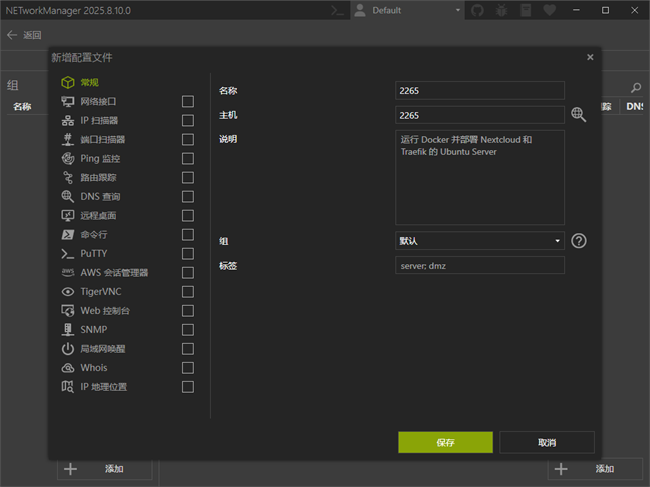Close the 新增配置文件 dialog with X
650x487 pixels.
pyautogui.click(x=590, y=58)
